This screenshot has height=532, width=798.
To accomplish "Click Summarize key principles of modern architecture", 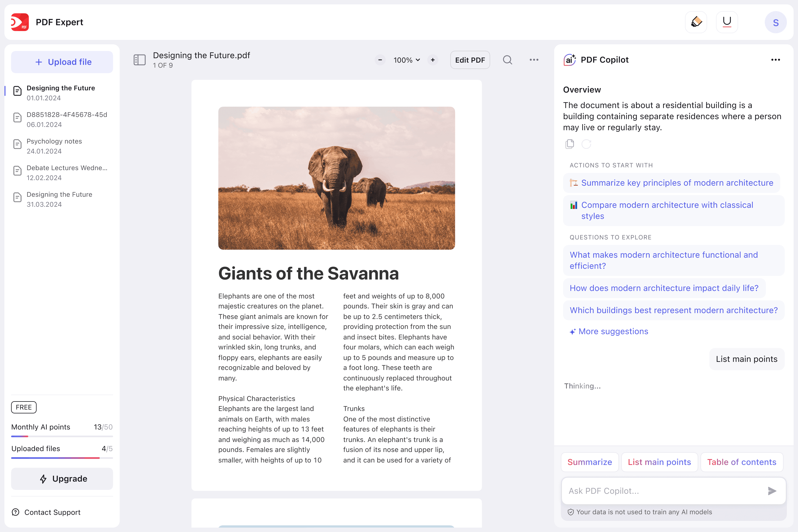I will (671, 183).
